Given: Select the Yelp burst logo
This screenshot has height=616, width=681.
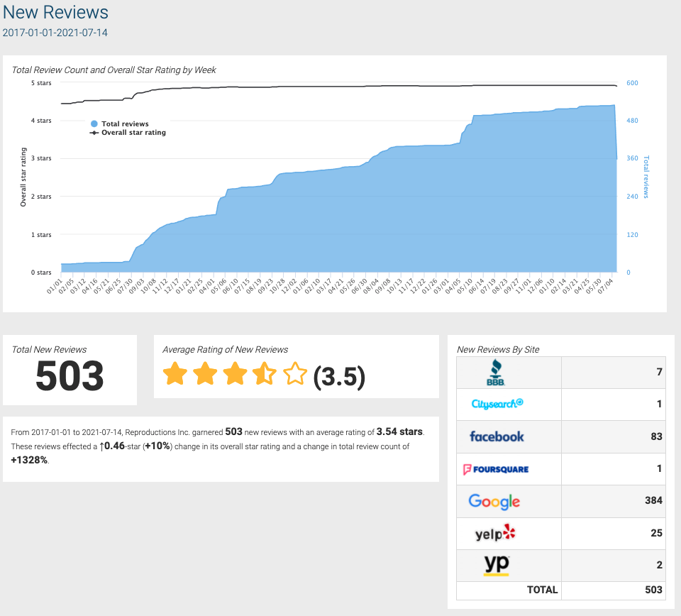Looking at the screenshot, I should click(496, 533).
